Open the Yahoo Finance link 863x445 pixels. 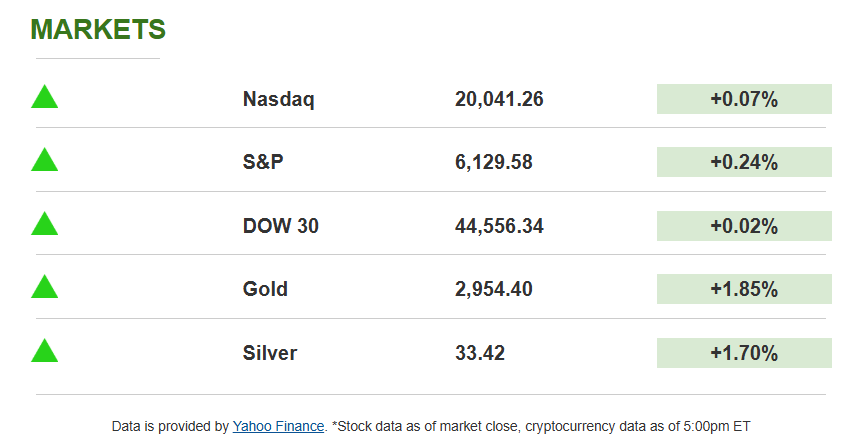point(278,426)
